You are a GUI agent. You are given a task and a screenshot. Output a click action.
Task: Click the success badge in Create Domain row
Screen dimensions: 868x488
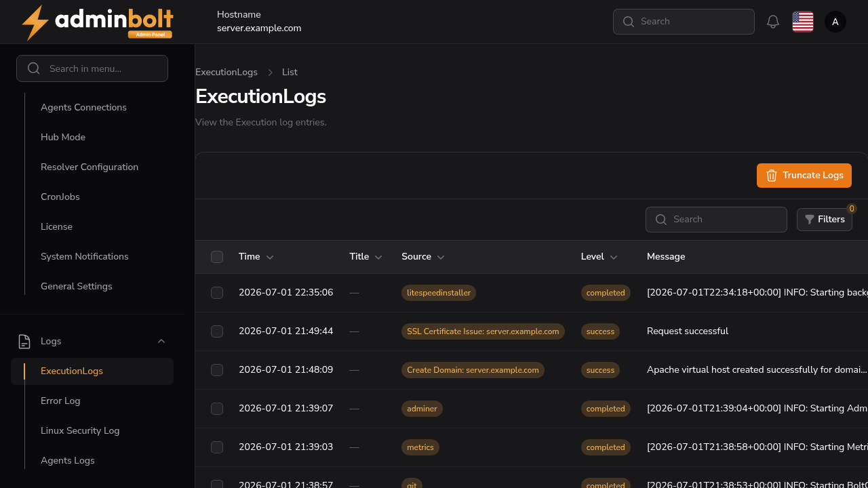tap(600, 370)
